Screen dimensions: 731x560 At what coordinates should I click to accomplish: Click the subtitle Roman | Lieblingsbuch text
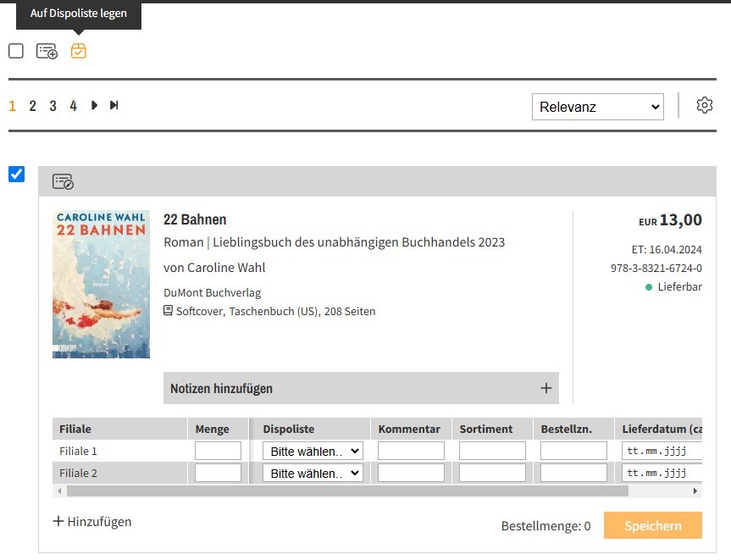(x=334, y=242)
